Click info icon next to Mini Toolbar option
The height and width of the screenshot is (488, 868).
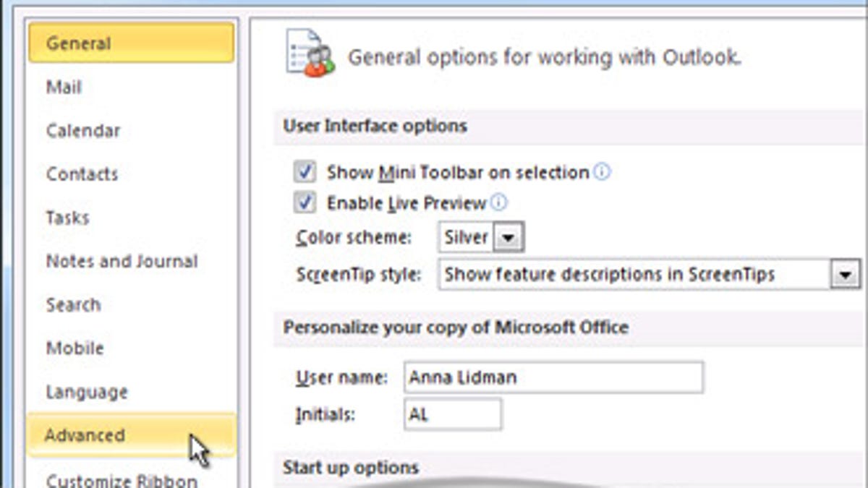point(602,172)
